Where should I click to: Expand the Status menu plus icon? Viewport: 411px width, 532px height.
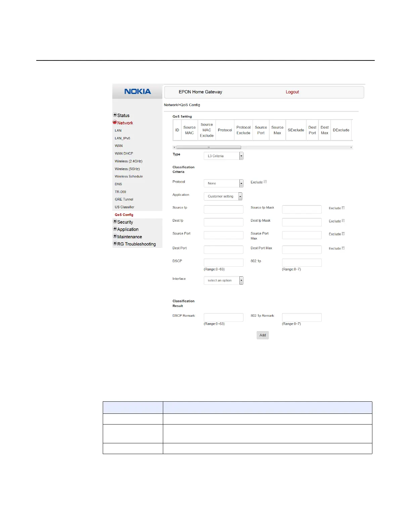[x=115, y=115]
